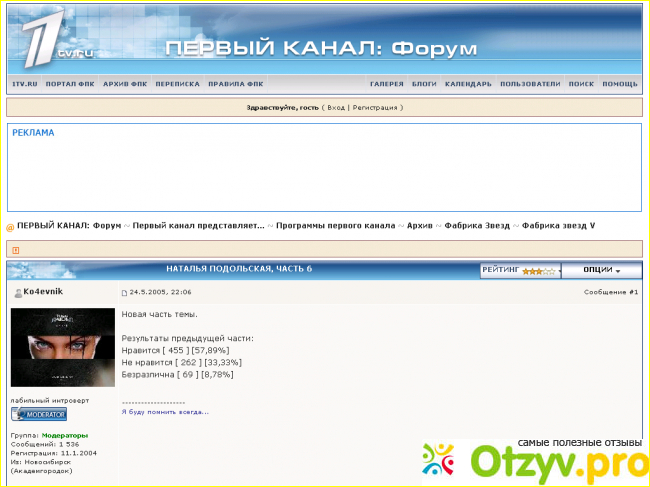The width and height of the screenshot is (650, 487).
Task: Click the topic rating stars
Action: pos(538,271)
